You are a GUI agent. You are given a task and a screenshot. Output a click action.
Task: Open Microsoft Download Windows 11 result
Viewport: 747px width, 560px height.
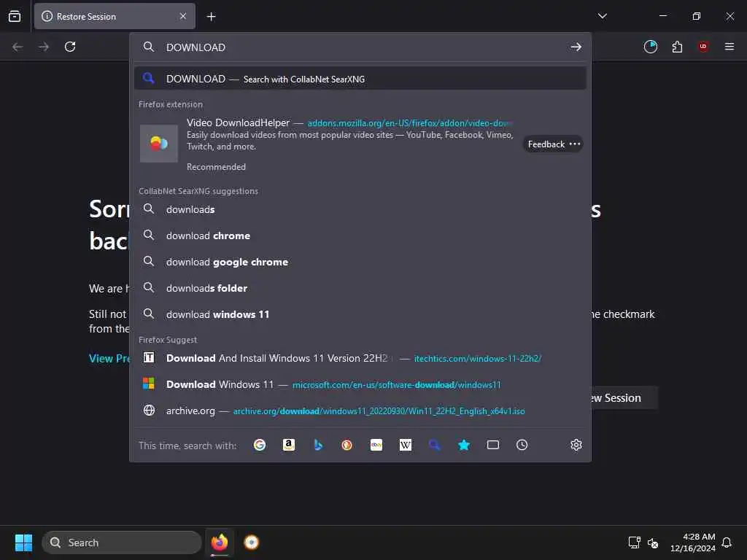pyautogui.click(x=360, y=384)
